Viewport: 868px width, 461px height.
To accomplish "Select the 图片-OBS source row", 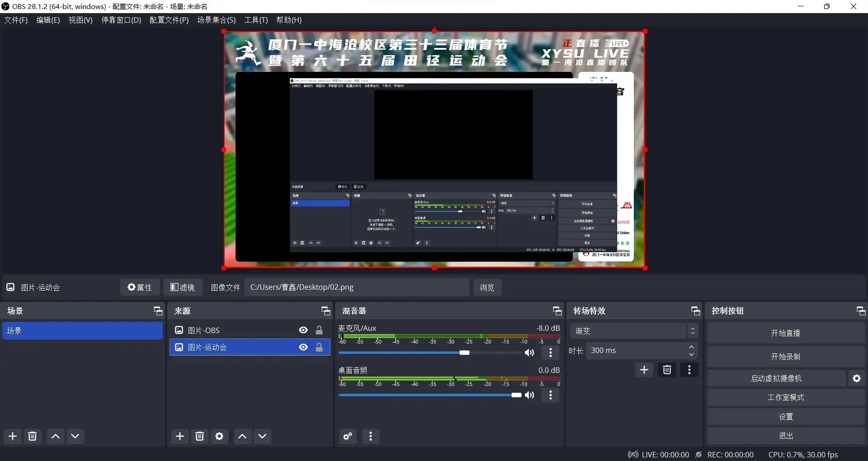I will [250, 330].
